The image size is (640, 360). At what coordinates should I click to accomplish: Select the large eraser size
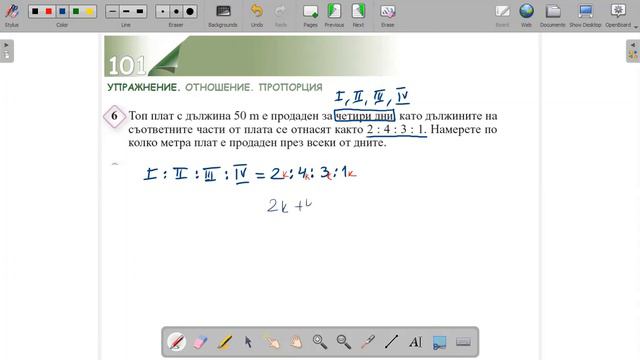[x=190, y=11]
